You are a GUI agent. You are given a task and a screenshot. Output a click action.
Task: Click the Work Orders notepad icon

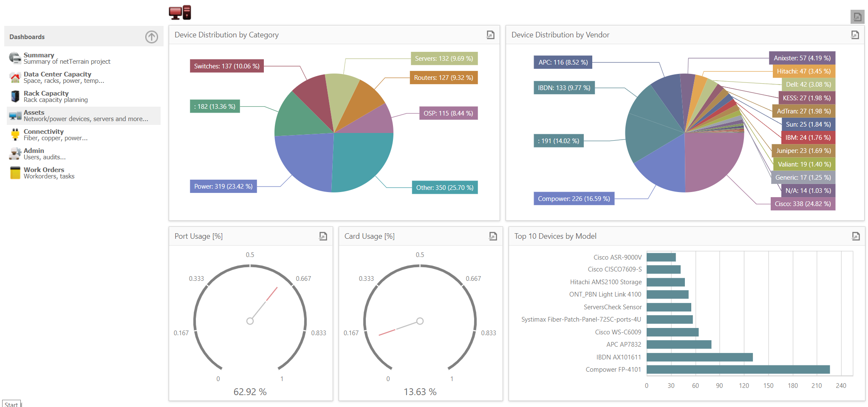click(x=15, y=173)
